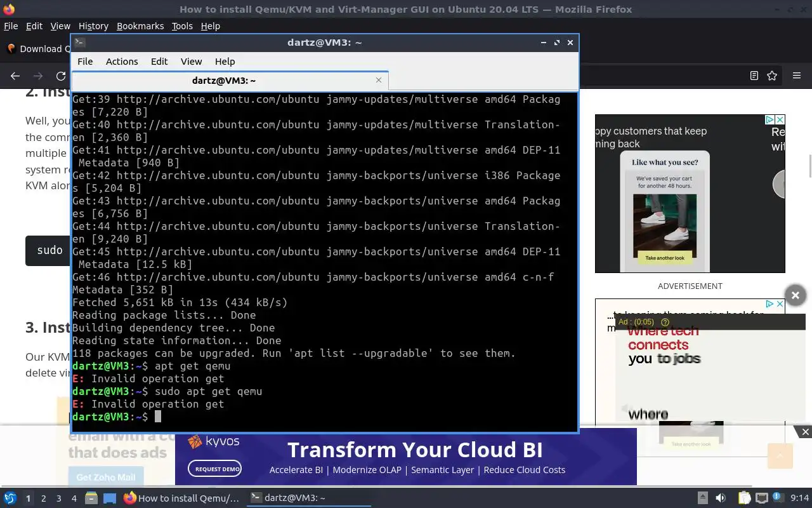Click the sudo code block on webpage

pyautogui.click(x=48, y=250)
